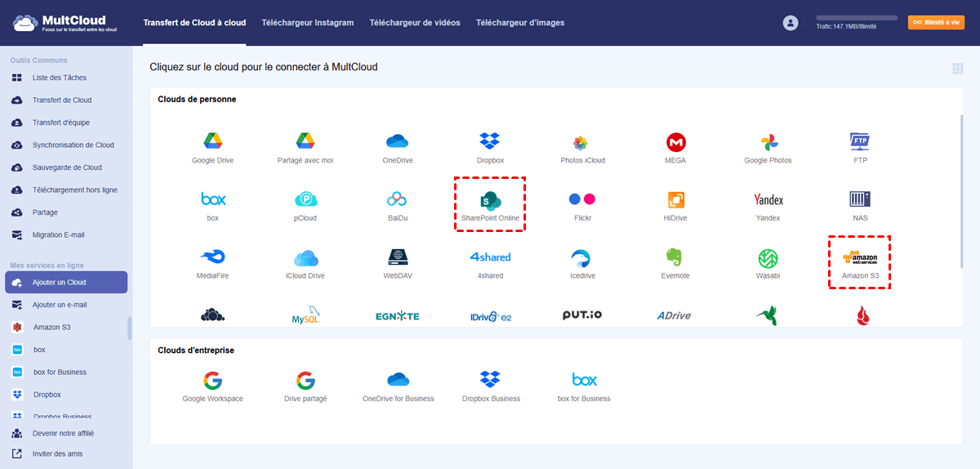980x469 pixels.
Task: Select the 4shared cloud
Action: (490, 263)
